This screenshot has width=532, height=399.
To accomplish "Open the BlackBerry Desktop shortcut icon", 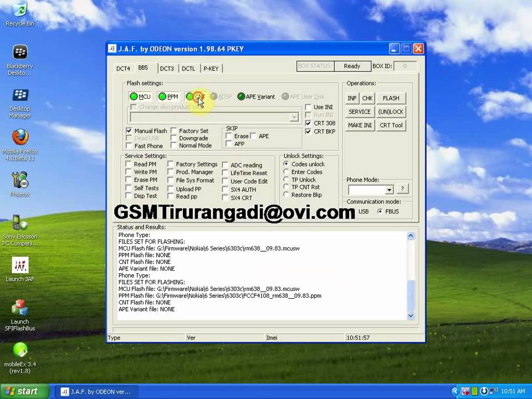I will coord(20,60).
